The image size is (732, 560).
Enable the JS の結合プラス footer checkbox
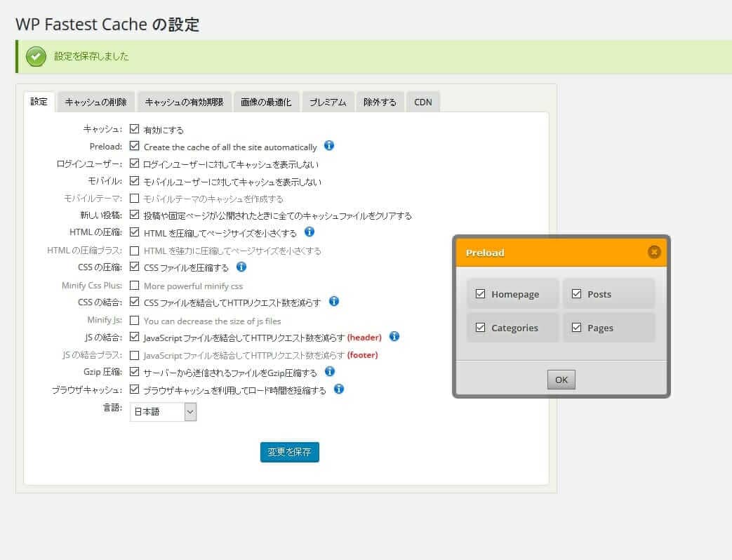[x=135, y=355]
